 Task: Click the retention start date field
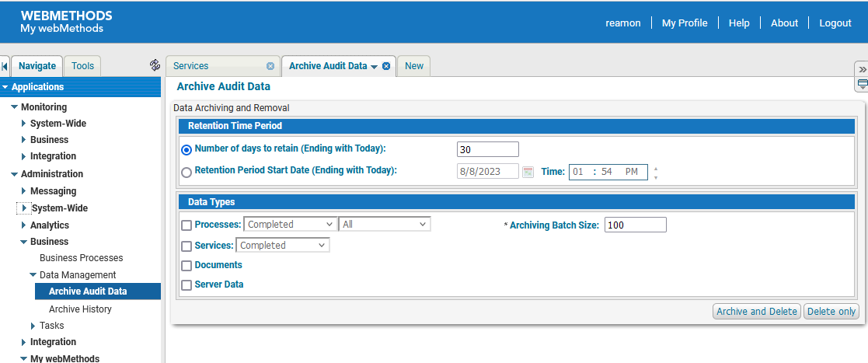pyautogui.click(x=488, y=172)
